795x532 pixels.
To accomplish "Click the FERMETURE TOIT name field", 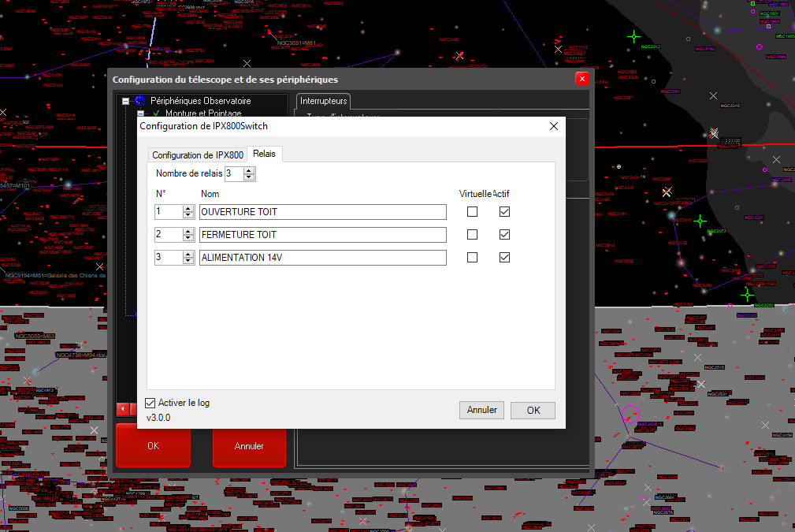I will [323, 235].
